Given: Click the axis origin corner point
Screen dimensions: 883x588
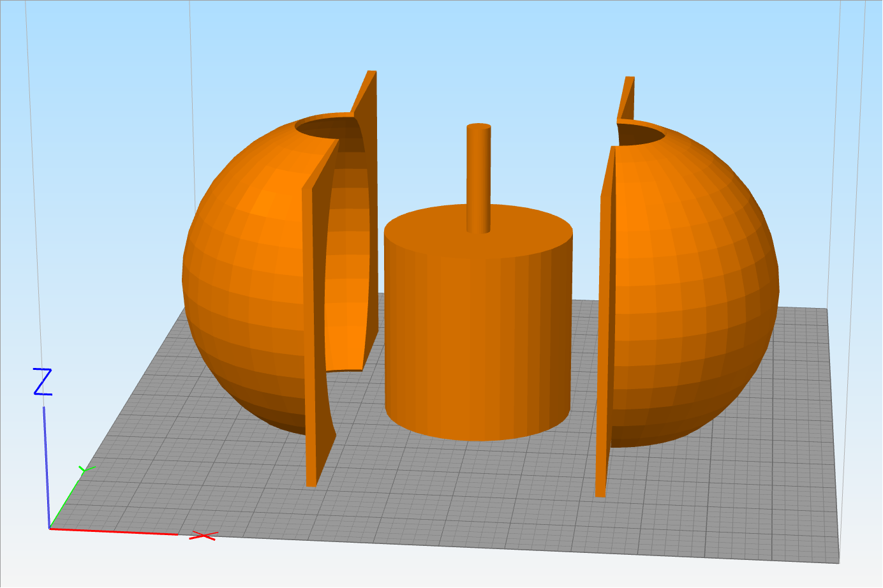Looking at the screenshot, I should pyautogui.click(x=50, y=527).
